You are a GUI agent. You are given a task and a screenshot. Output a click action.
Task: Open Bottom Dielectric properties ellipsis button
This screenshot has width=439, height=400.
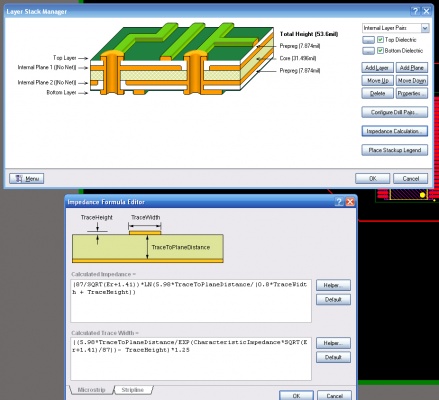point(368,51)
